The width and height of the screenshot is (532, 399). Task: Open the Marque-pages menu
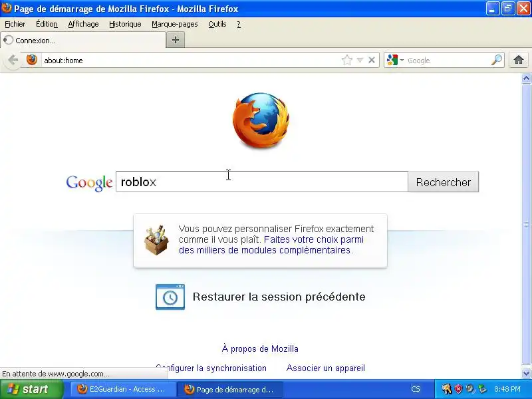point(175,24)
